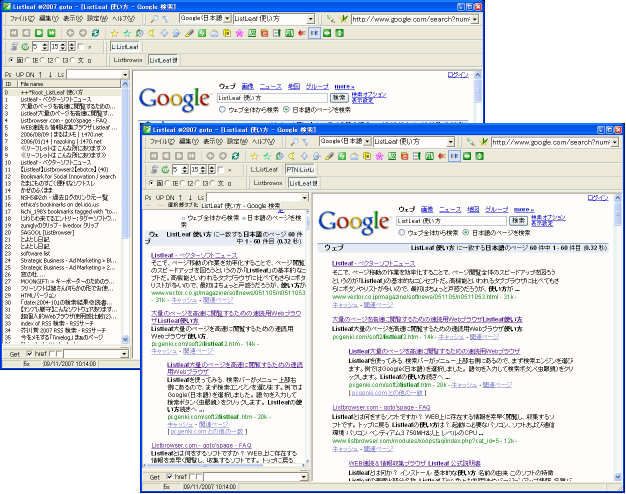This screenshot has width=626, height=494.
Task: Click the Get button in the front window
Action: pos(155,477)
